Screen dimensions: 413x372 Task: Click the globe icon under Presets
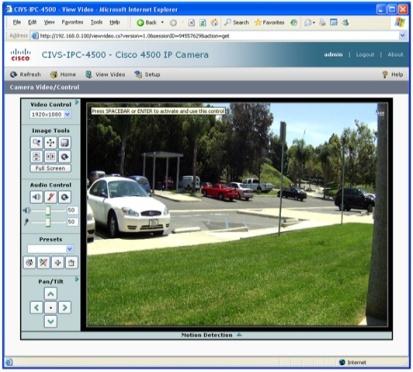(29, 262)
